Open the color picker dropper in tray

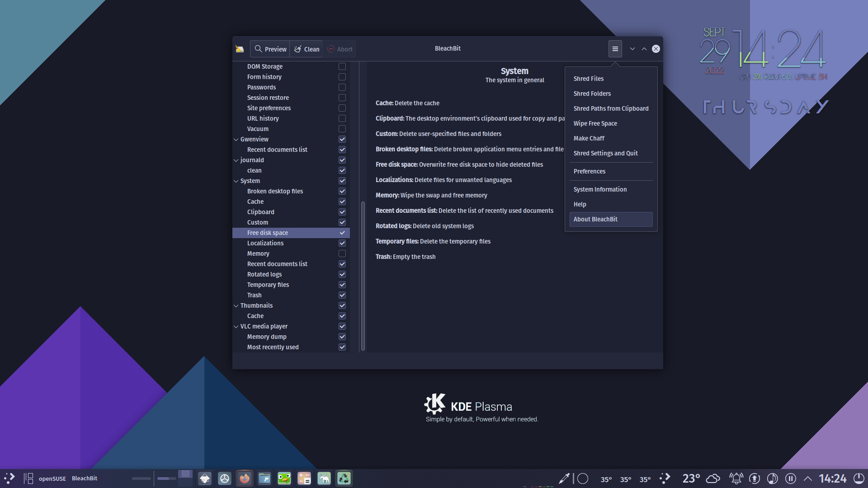point(564,478)
